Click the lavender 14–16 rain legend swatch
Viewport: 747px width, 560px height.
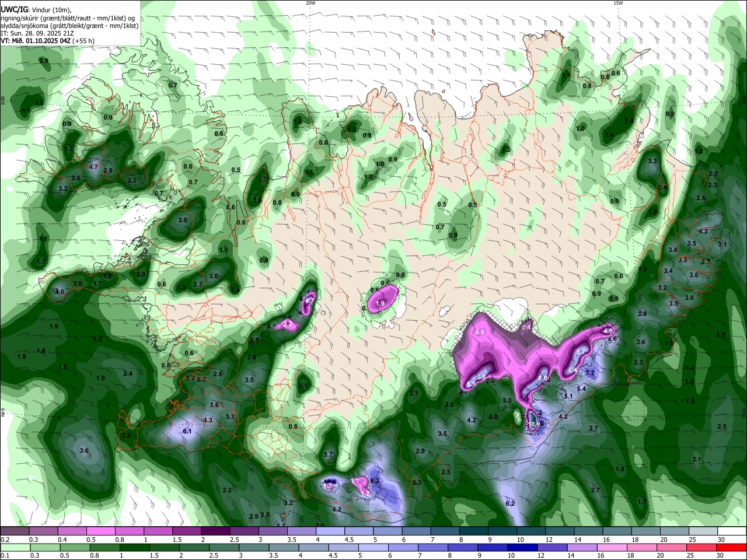pos(581,547)
